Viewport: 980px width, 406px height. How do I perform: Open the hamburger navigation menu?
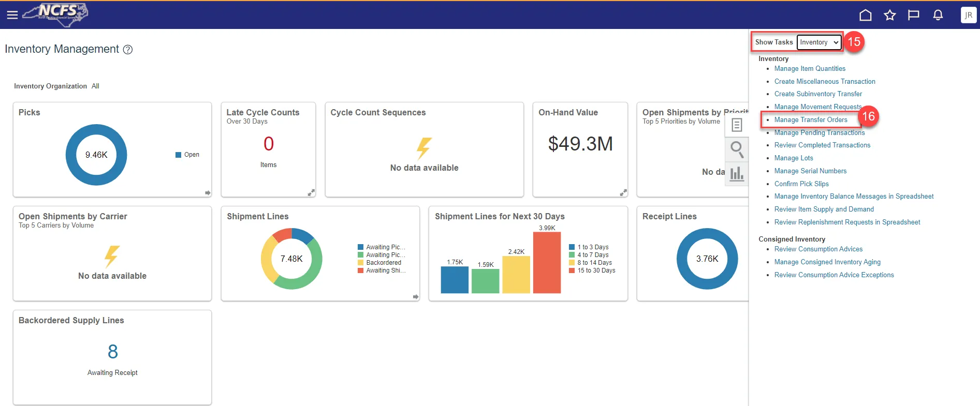12,15
